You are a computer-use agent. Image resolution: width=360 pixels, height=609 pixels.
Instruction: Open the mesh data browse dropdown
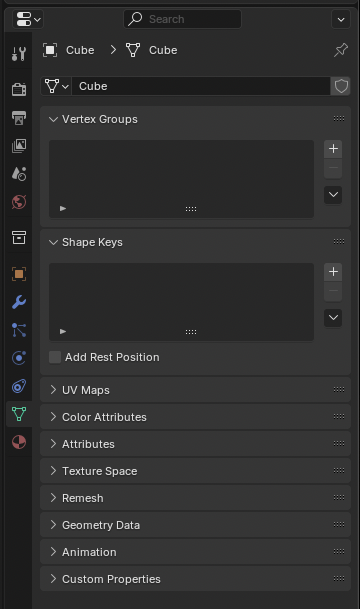(x=56, y=86)
